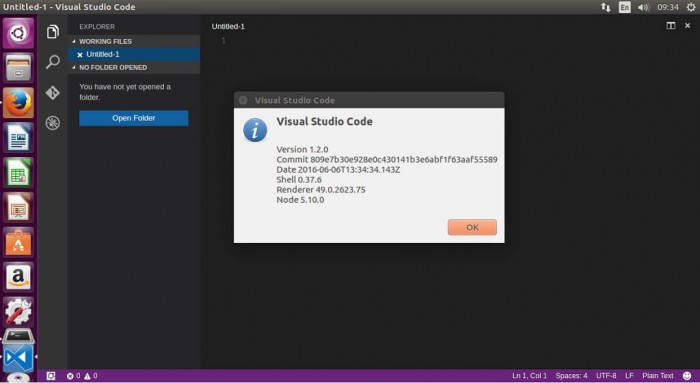Click the Node 5.10.0 line in dialog
The height and width of the screenshot is (383, 700).
[300, 200]
